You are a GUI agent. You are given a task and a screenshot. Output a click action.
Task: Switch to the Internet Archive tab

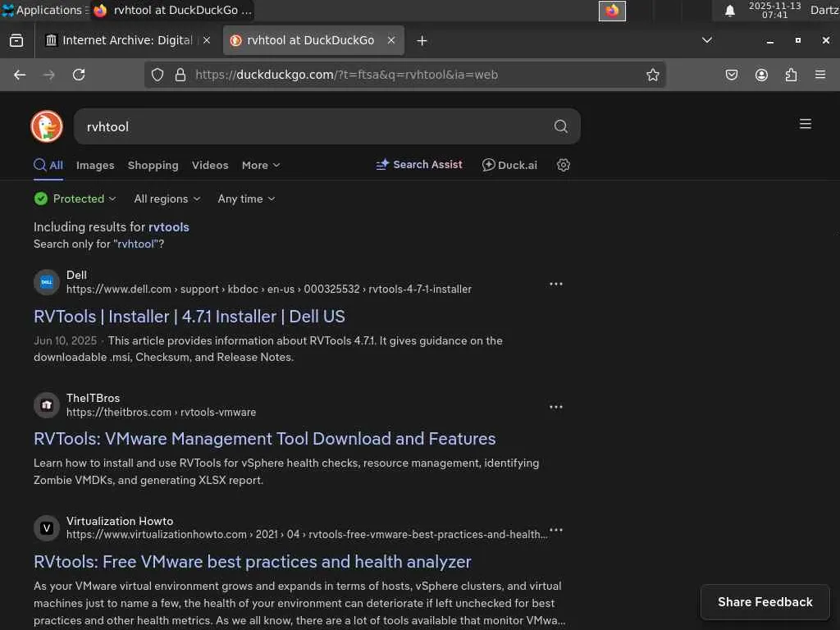pyautogui.click(x=127, y=40)
